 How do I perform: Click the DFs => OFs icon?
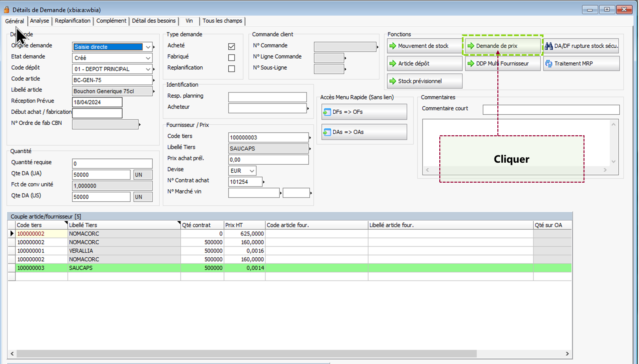pos(327,112)
